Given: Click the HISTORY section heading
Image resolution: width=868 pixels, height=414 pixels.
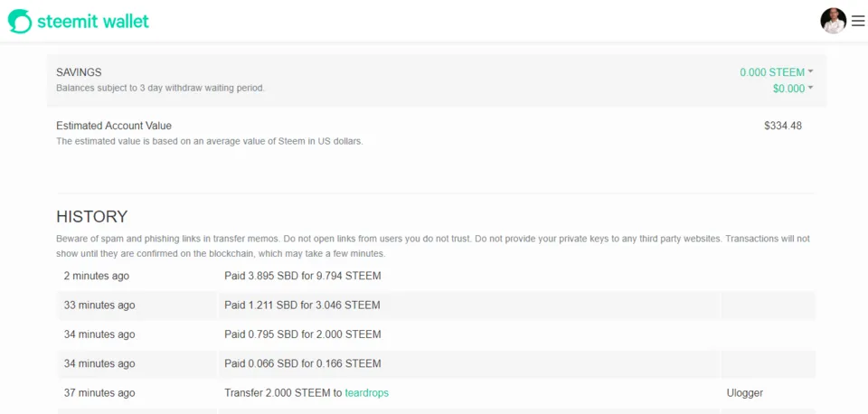Looking at the screenshot, I should point(92,216).
